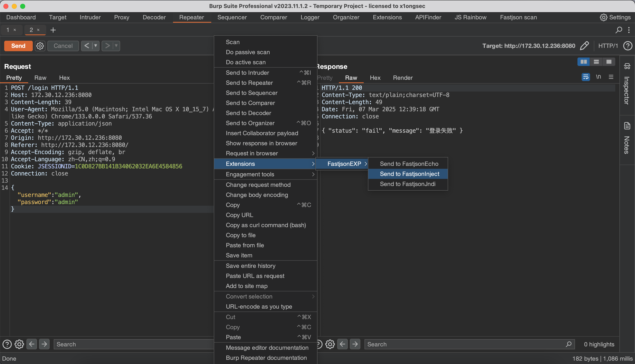Switch to the Intruder tab
The width and height of the screenshot is (635, 364).
click(x=90, y=17)
